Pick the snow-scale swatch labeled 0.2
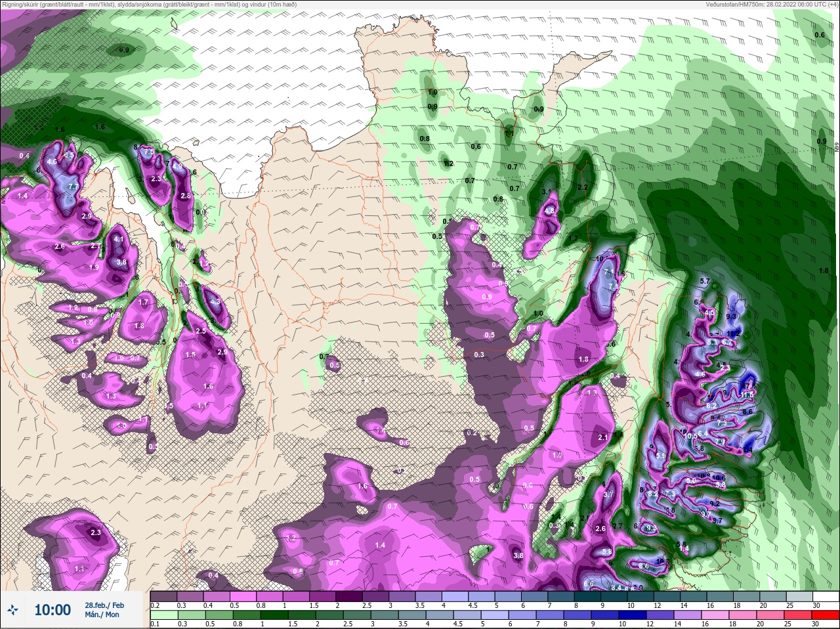The image size is (840, 629). [x=163, y=596]
